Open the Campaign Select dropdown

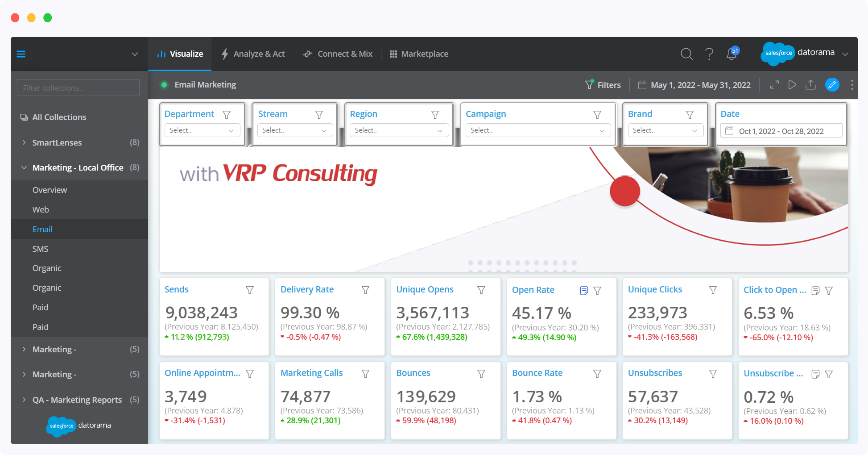pyautogui.click(x=538, y=130)
